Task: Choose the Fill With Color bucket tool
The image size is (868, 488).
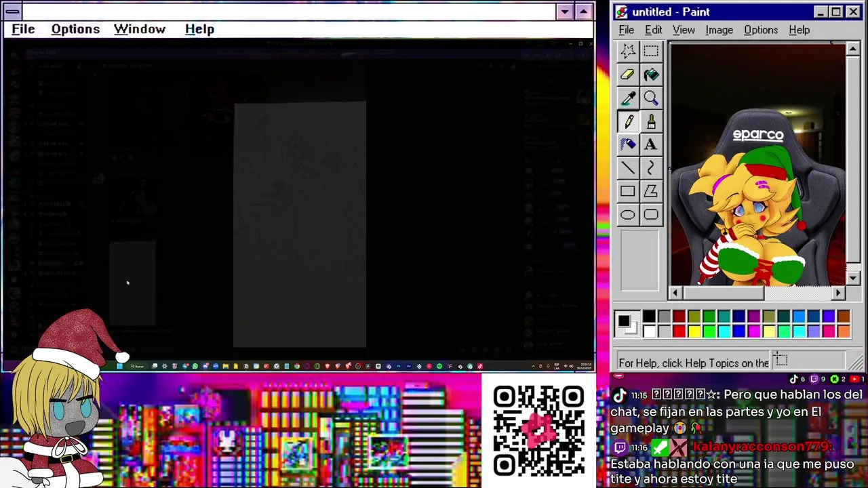Action: [651, 75]
